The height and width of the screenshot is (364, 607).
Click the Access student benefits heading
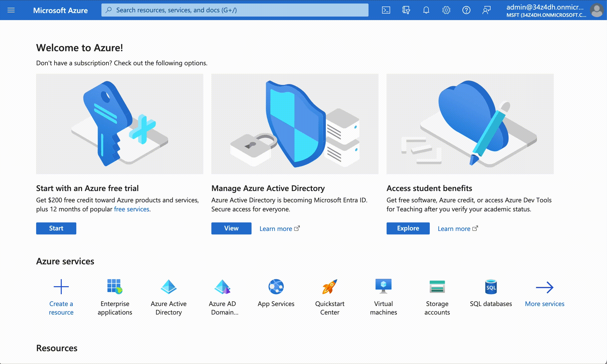[429, 188]
